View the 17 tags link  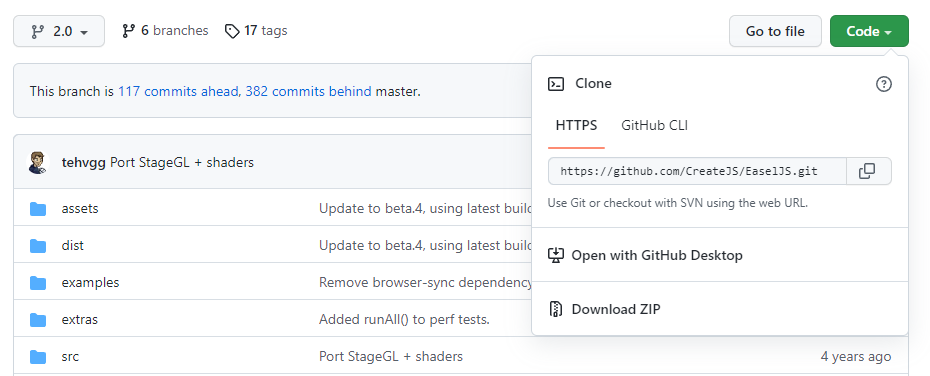pyautogui.click(x=256, y=31)
